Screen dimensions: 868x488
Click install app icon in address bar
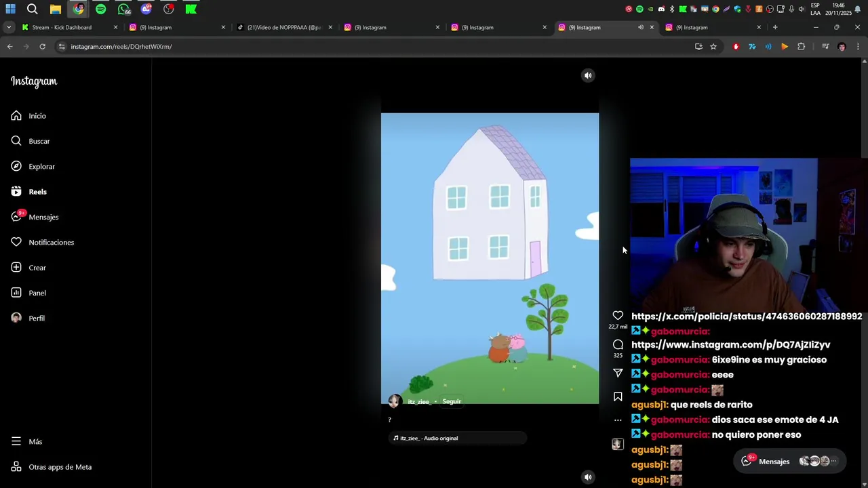(x=698, y=47)
